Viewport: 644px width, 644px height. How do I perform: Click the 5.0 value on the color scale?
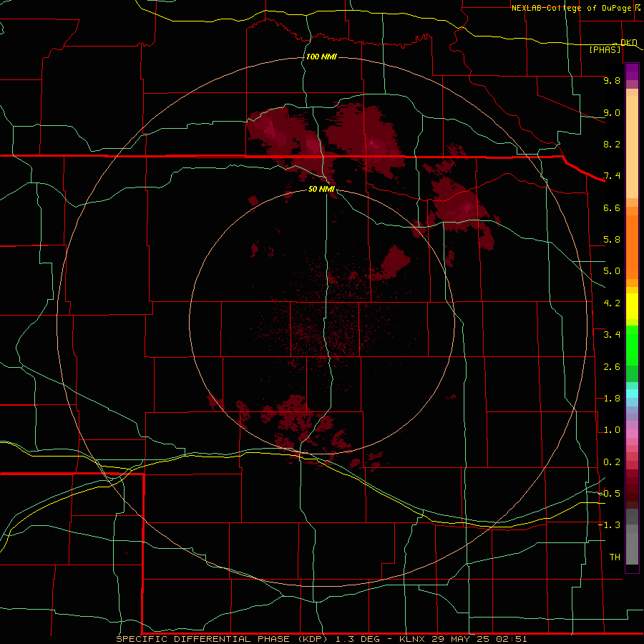point(612,271)
